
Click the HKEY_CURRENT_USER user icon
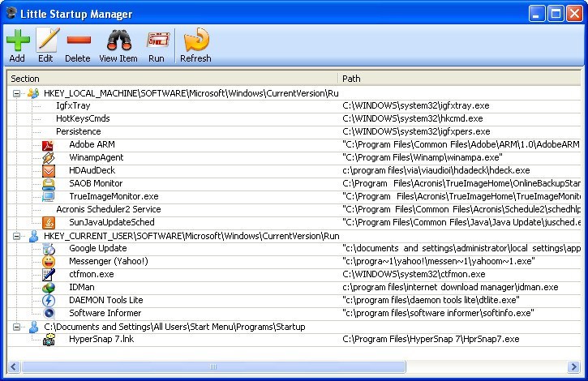coord(34,236)
